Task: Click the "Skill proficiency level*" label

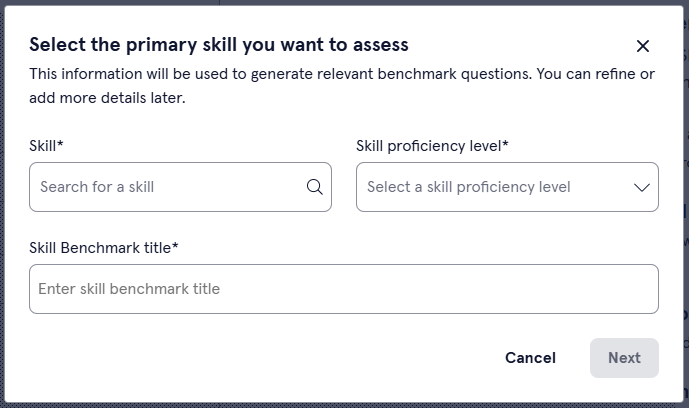Action: click(x=432, y=146)
